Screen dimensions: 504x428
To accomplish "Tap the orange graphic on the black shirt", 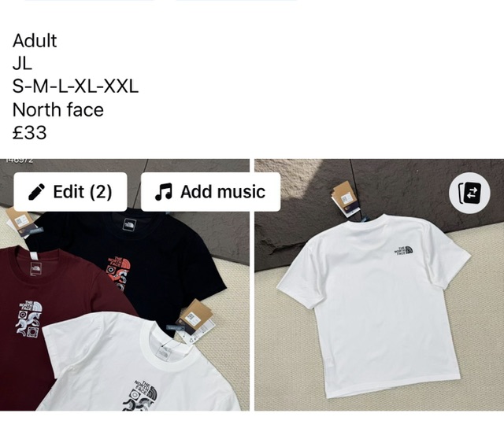I will pos(119,273).
